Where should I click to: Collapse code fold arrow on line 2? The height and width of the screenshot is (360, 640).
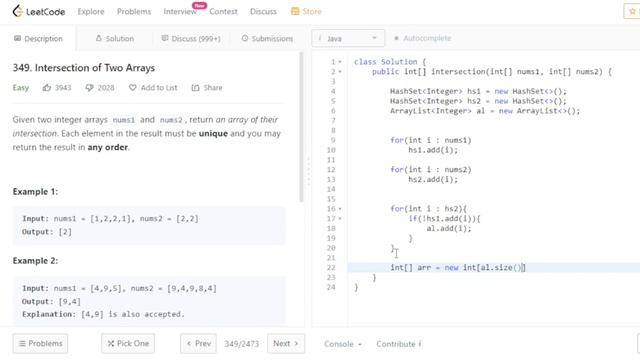340,72
